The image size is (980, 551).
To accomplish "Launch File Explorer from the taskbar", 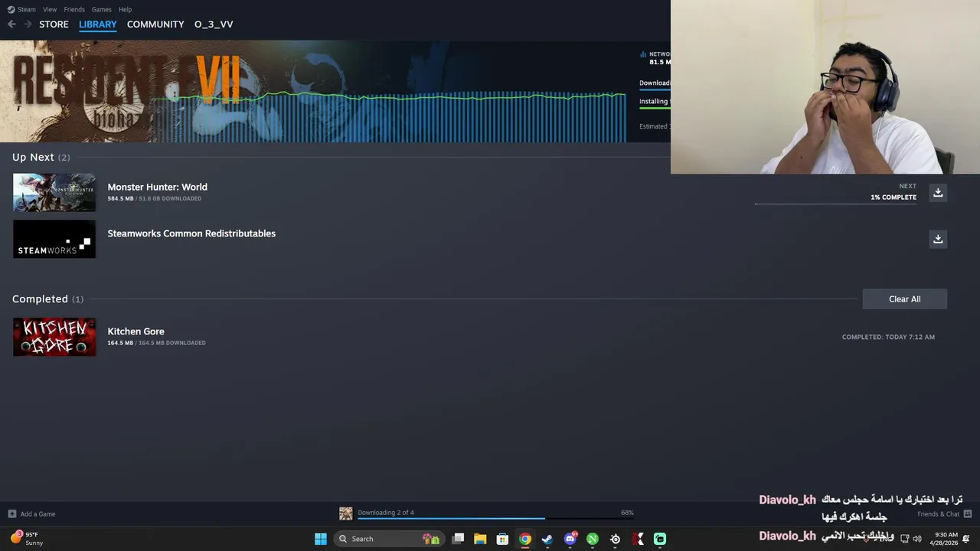I will click(480, 539).
